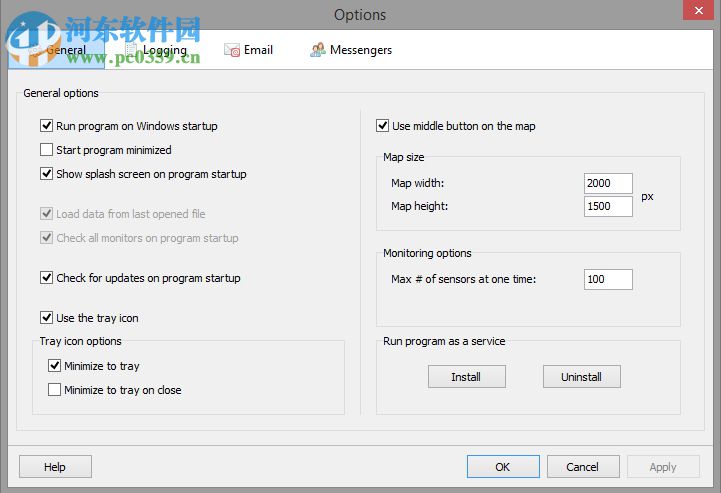Viewport: 721px width, 493px height.
Task: Confirm settings with OK
Action: [503, 467]
